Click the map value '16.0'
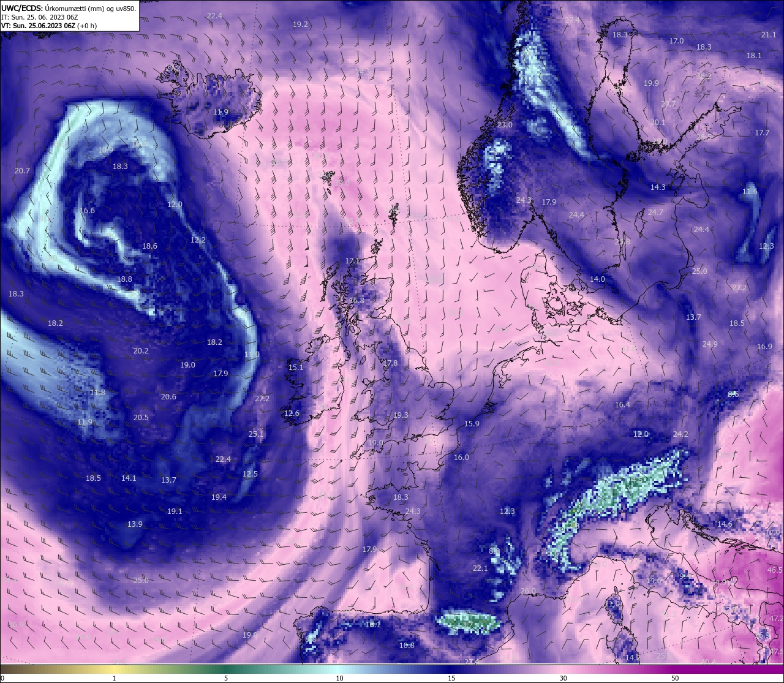This screenshot has width=784, height=683. click(461, 458)
